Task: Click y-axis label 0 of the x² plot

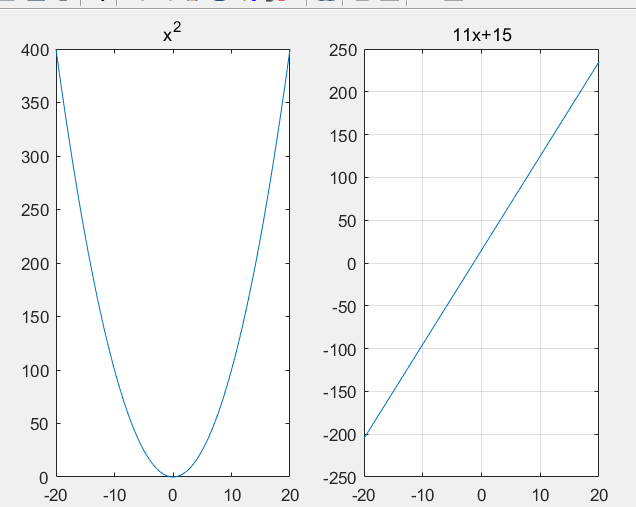Action: (x=44, y=478)
